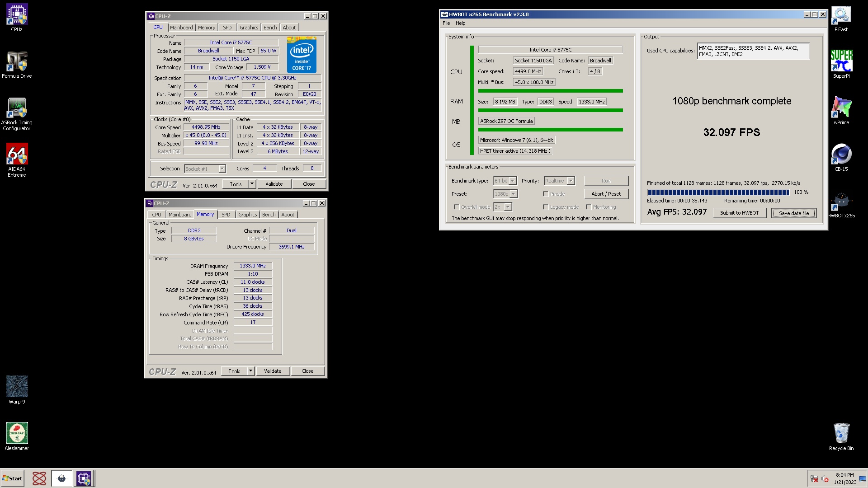Click Validate in Memory CPU-Z window
Viewport: 868px width, 488px height.
pyautogui.click(x=273, y=371)
